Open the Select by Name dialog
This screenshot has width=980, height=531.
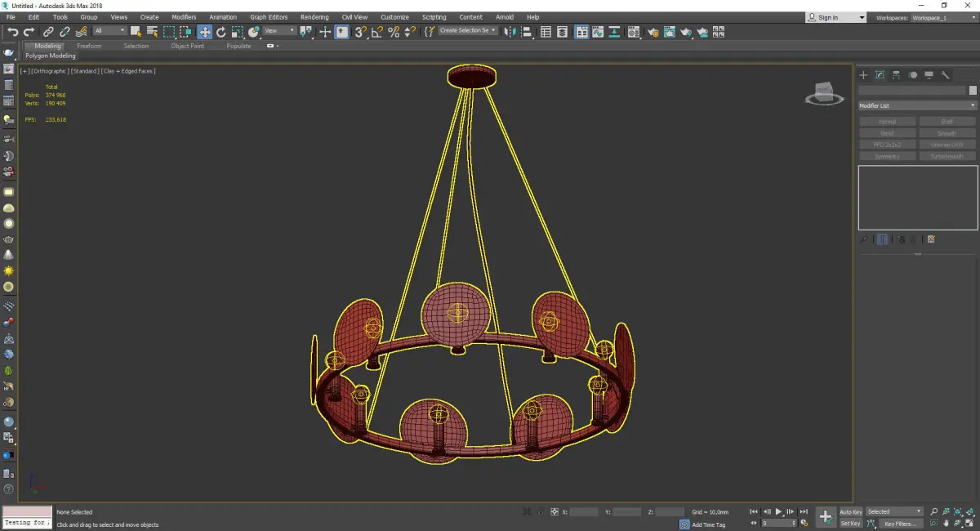point(152,32)
